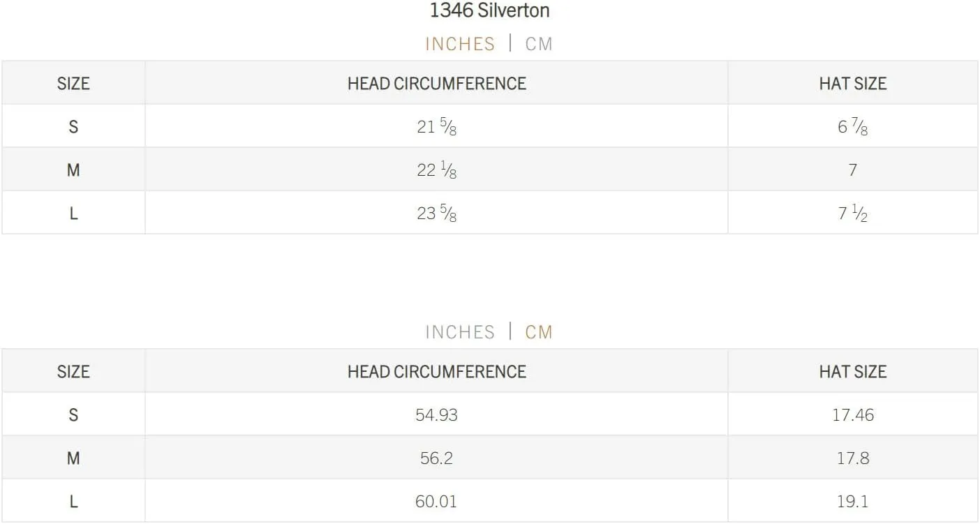Image resolution: width=980 pixels, height=524 pixels.
Task: Select the L row in the inches table
Action: point(489,213)
